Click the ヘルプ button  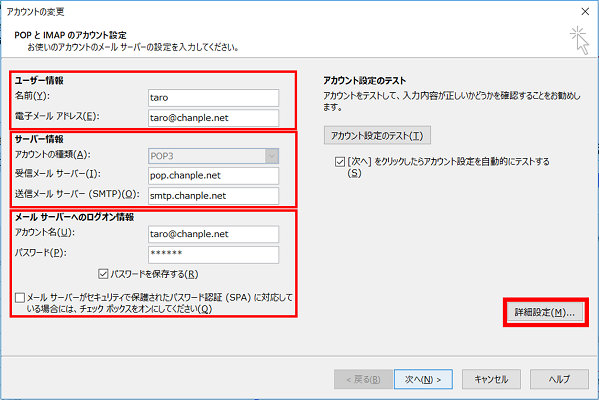point(559,379)
